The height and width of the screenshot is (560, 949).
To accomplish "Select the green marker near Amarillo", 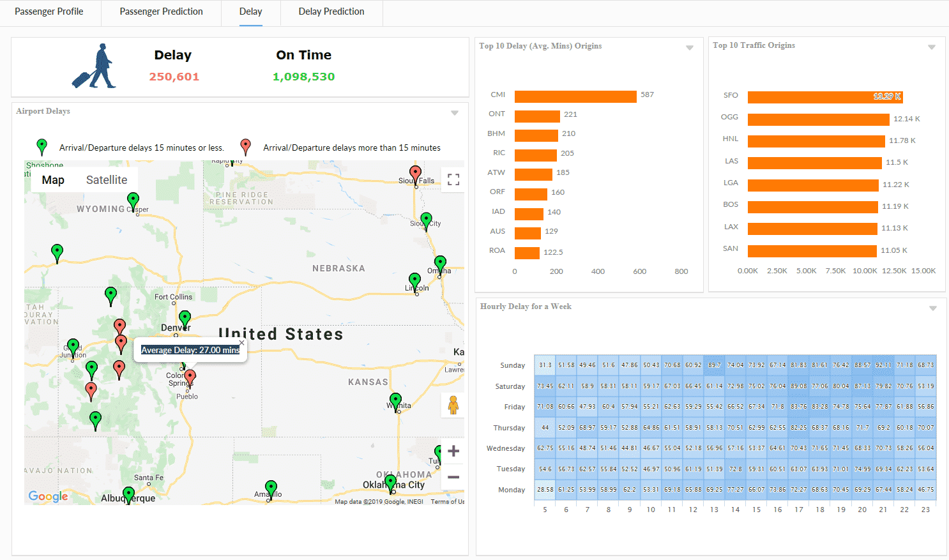I will pyautogui.click(x=271, y=488).
